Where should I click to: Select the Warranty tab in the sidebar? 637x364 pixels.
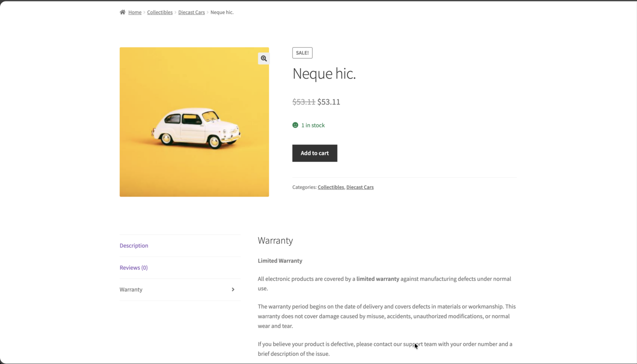(131, 289)
